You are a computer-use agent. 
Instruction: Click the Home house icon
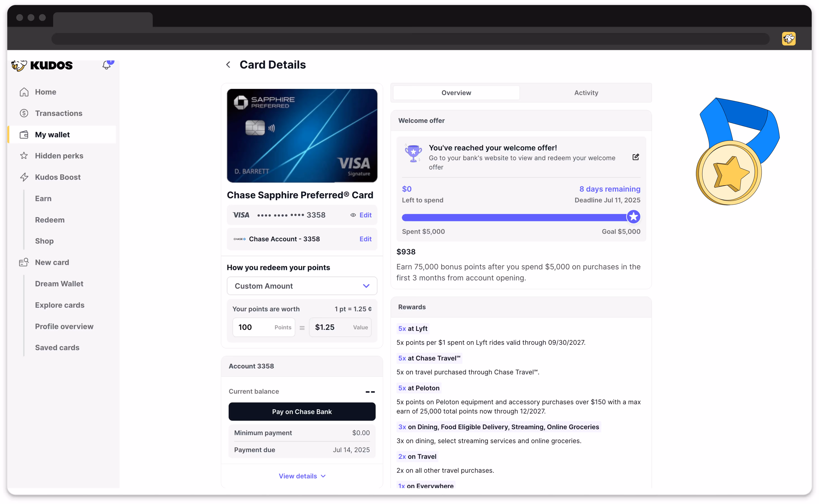point(24,92)
